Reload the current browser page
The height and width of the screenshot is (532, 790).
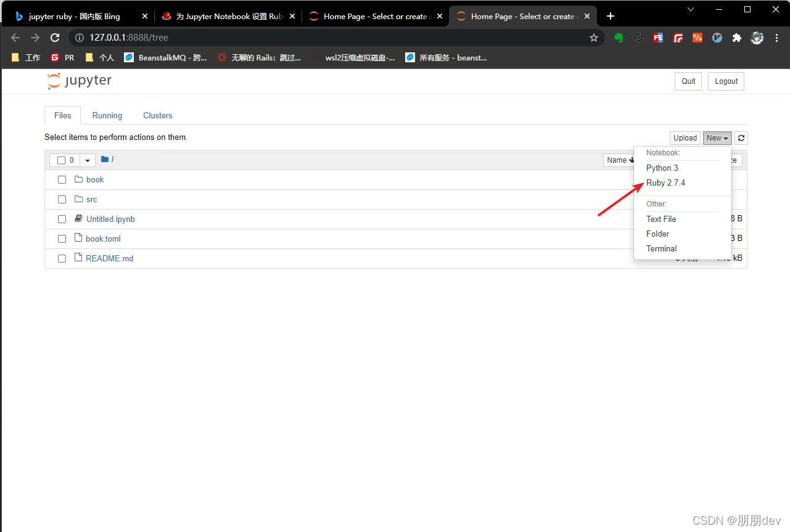click(x=55, y=38)
